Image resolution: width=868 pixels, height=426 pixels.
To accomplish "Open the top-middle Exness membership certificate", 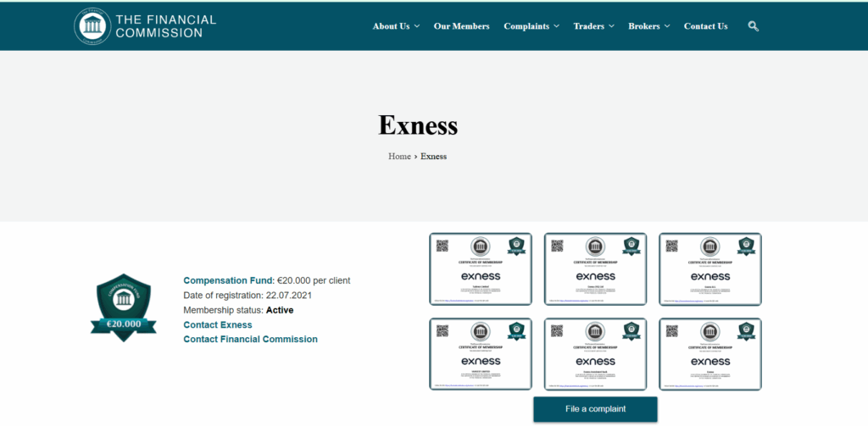I will click(x=596, y=268).
